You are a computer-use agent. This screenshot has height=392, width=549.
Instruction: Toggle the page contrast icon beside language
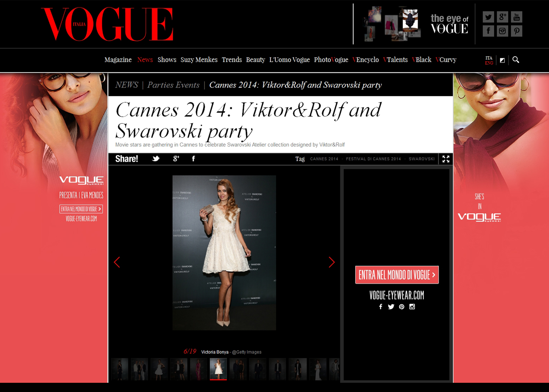click(x=502, y=60)
